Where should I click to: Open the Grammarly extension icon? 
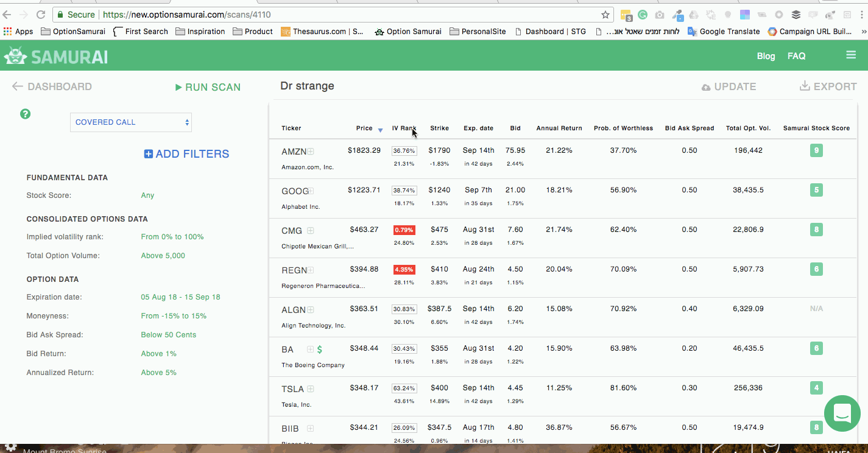coord(643,15)
